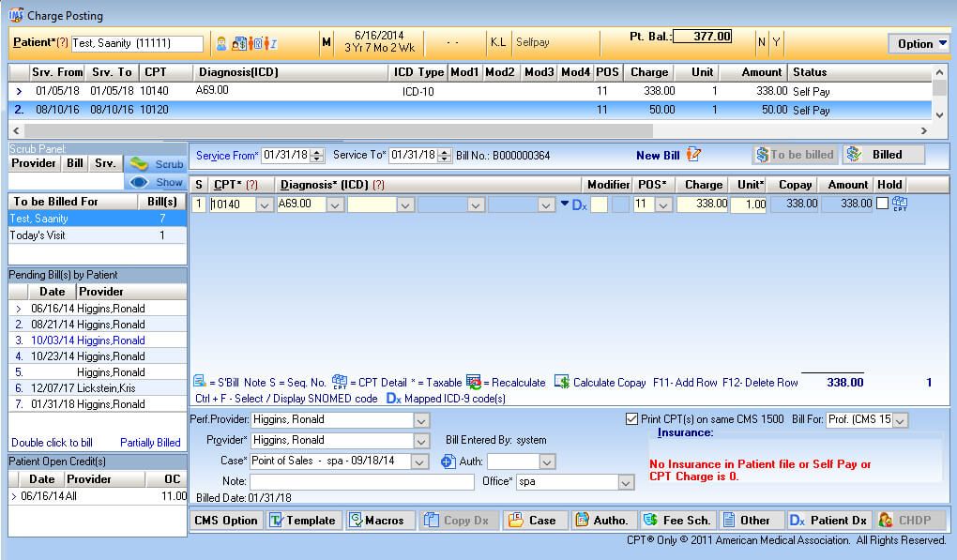Open Fee Sch. button
The image size is (957, 560).
(x=676, y=521)
